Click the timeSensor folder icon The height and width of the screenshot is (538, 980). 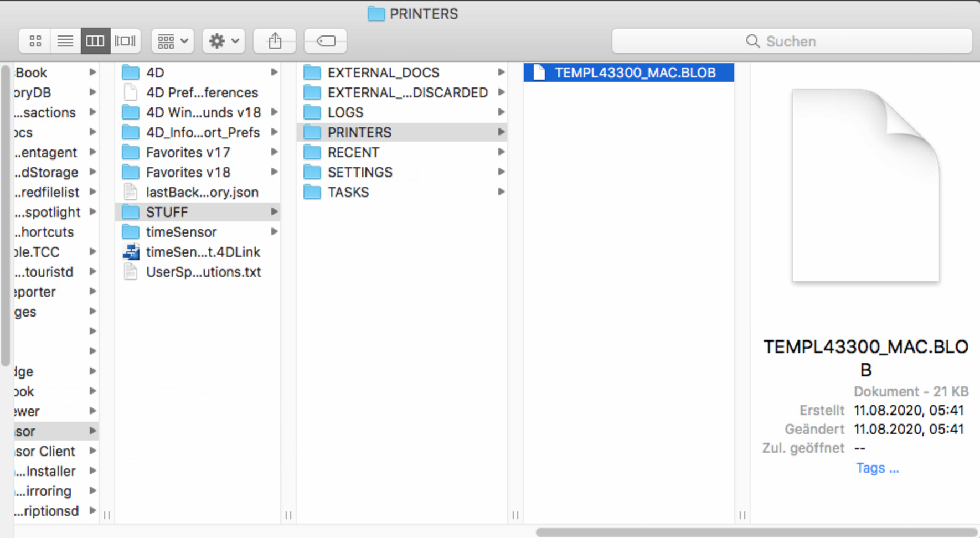coord(131,232)
